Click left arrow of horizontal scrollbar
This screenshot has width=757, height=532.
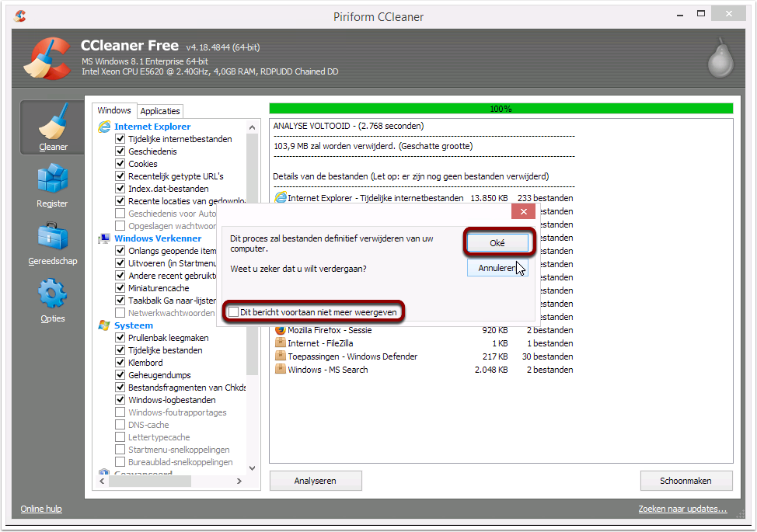[102, 481]
